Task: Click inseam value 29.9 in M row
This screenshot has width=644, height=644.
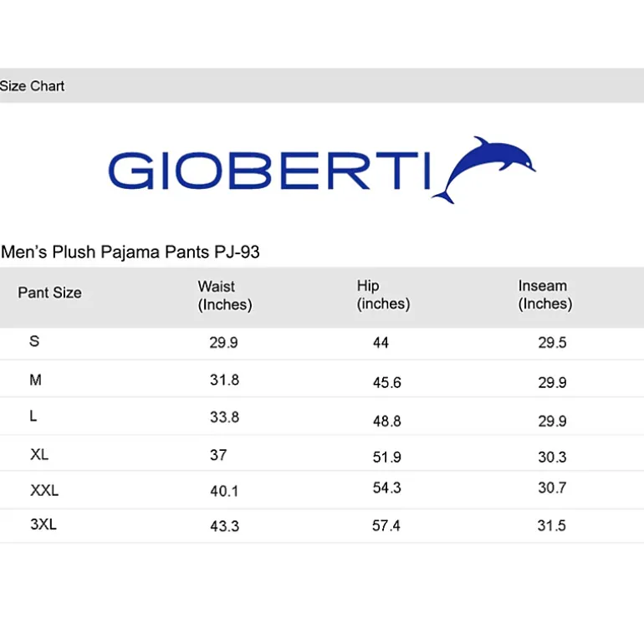Action: (x=552, y=383)
